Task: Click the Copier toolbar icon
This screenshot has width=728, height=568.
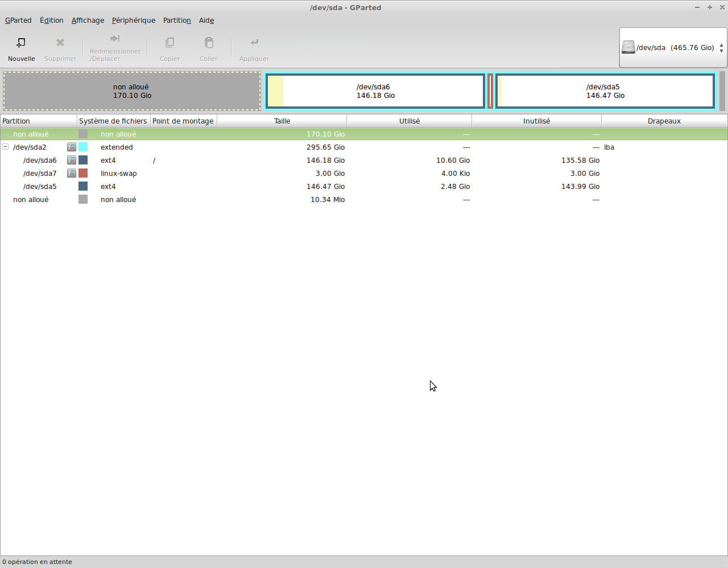Action: click(x=169, y=43)
